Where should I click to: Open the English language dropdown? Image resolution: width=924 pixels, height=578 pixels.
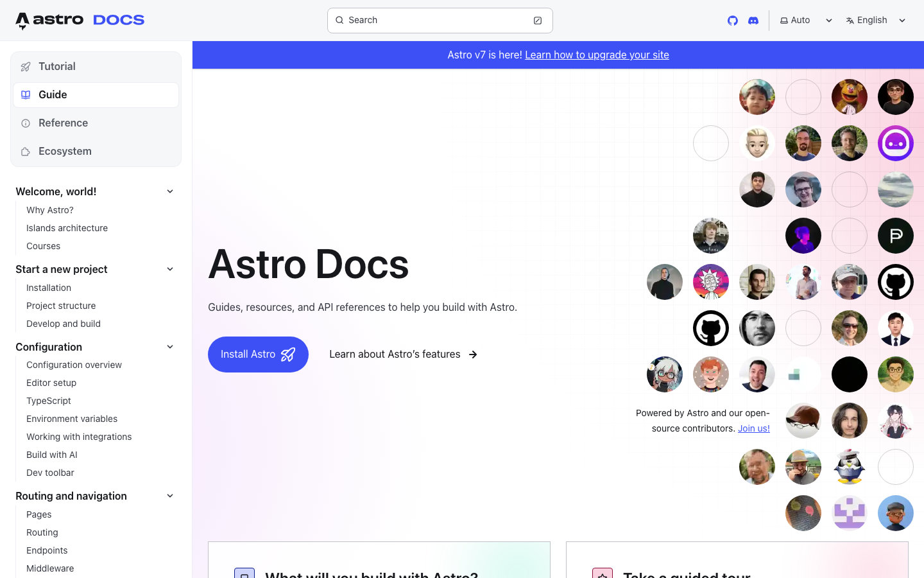coord(876,21)
